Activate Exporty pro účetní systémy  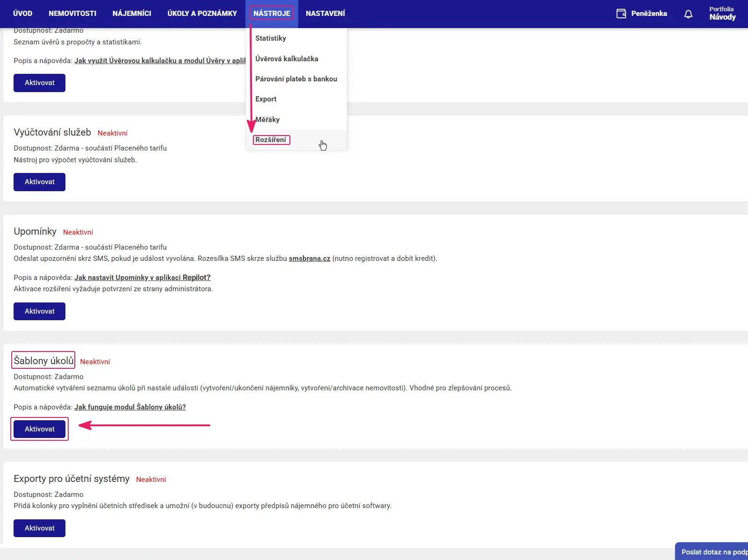coord(39,528)
